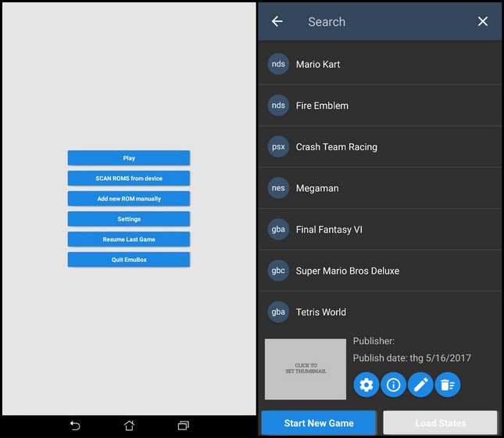Click the gba badge beside Tetris World
This screenshot has width=504, height=438.
point(278,312)
